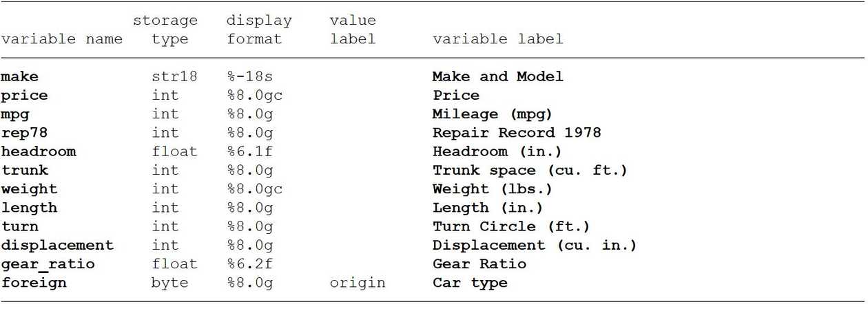Click the 'Make and Model' variable label
868x313 pixels.
(498, 77)
